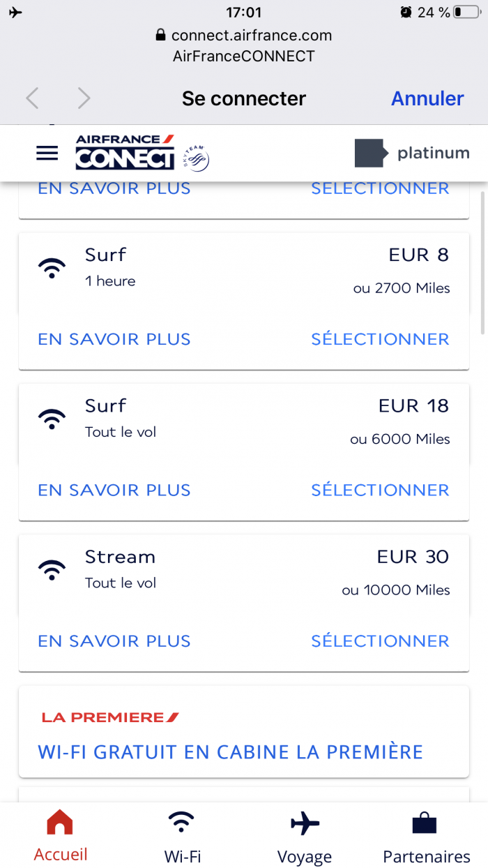This screenshot has height=868, width=488.
Task: Go back with the browser back arrow
Action: click(32, 98)
